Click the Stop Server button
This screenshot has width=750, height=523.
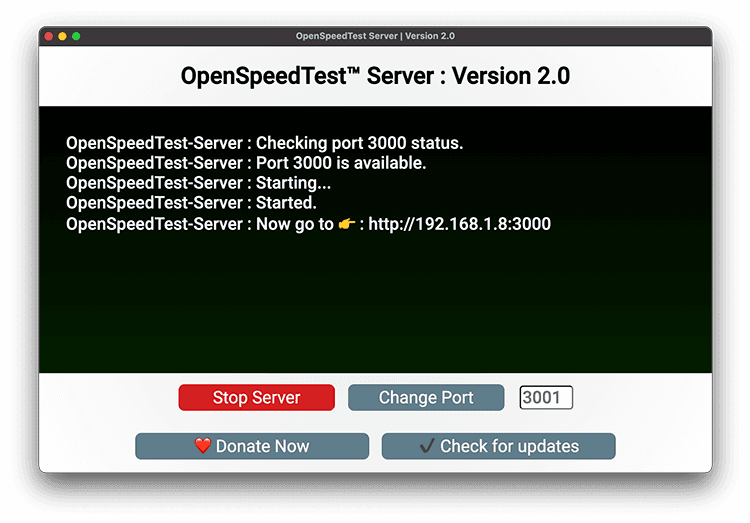(x=256, y=398)
